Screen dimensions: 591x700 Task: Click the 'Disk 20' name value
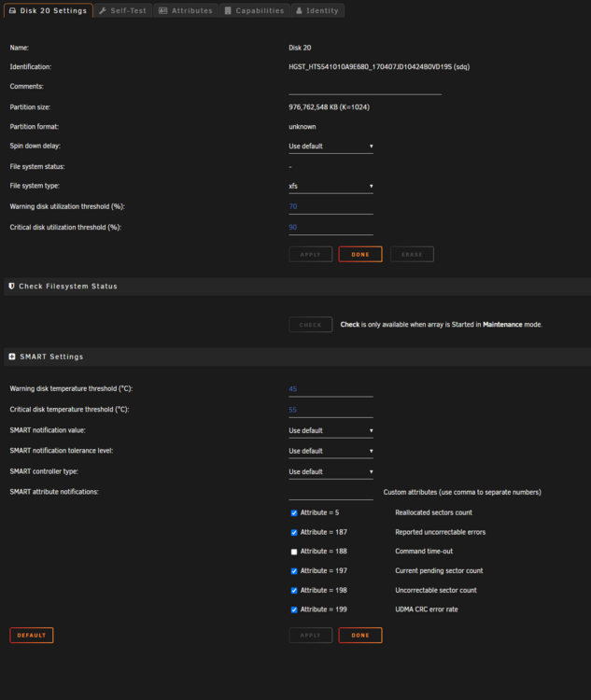300,48
